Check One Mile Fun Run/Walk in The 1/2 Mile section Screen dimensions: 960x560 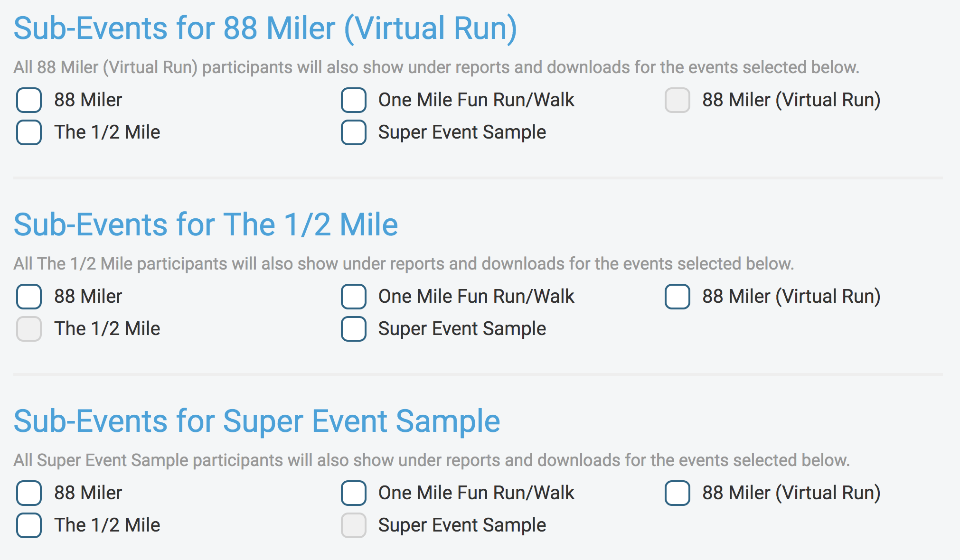pyautogui.click(x=353, y=297)
